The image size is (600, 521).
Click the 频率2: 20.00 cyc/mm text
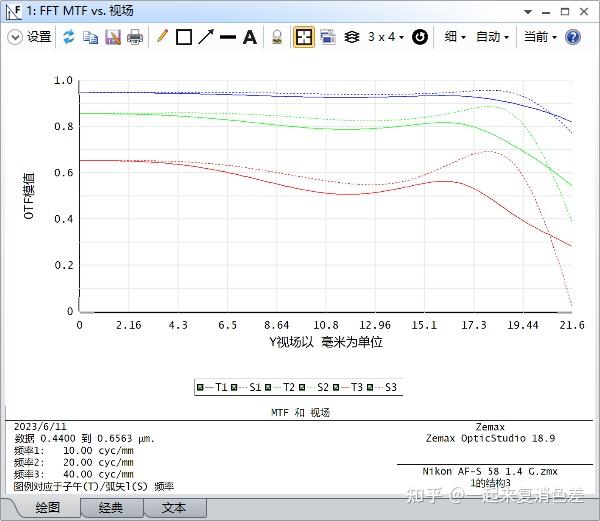(x=74, y=462)
